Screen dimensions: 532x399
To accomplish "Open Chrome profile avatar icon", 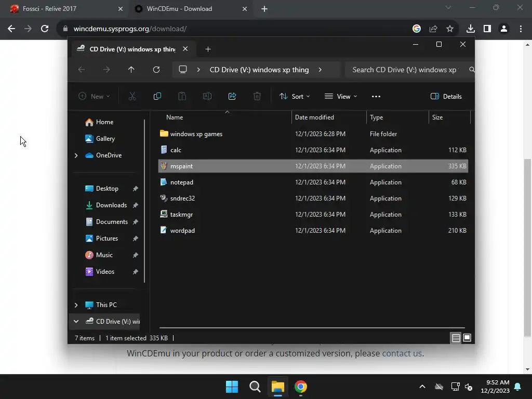I will point(504,29).
